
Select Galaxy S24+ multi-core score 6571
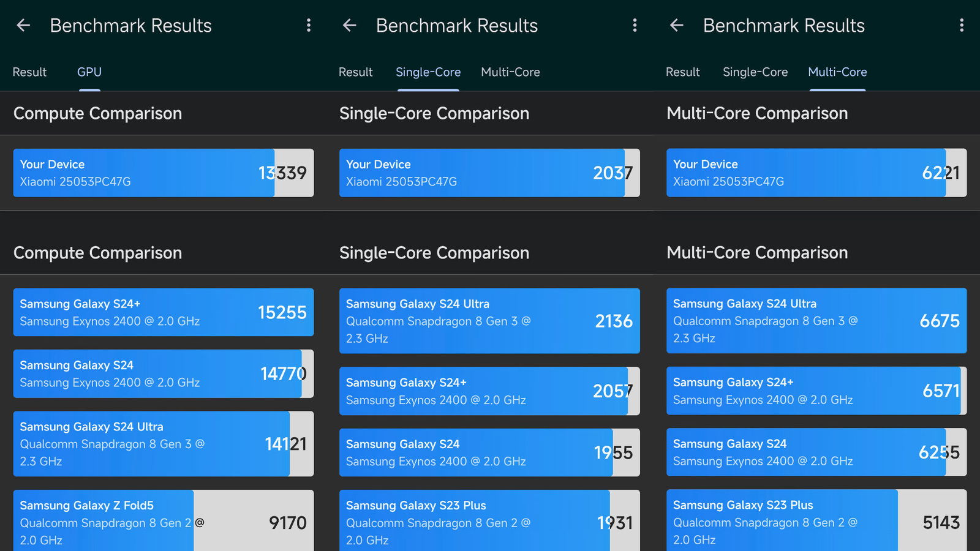(816, 391)
